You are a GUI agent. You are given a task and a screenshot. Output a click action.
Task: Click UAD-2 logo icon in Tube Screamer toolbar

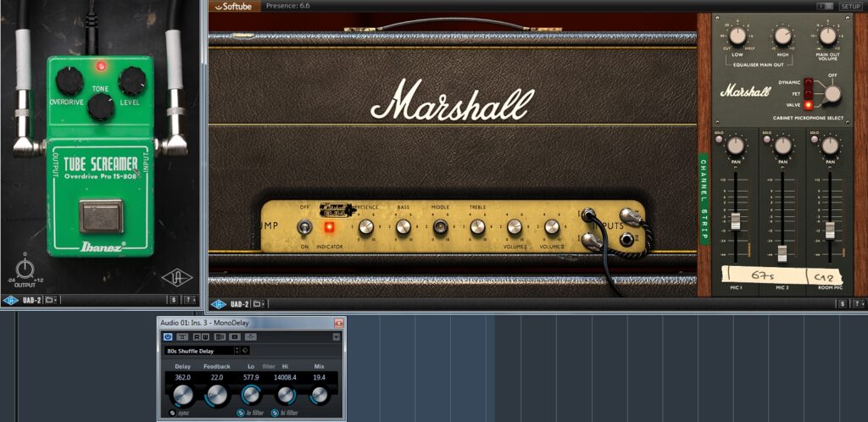click(x=10, y=300)
